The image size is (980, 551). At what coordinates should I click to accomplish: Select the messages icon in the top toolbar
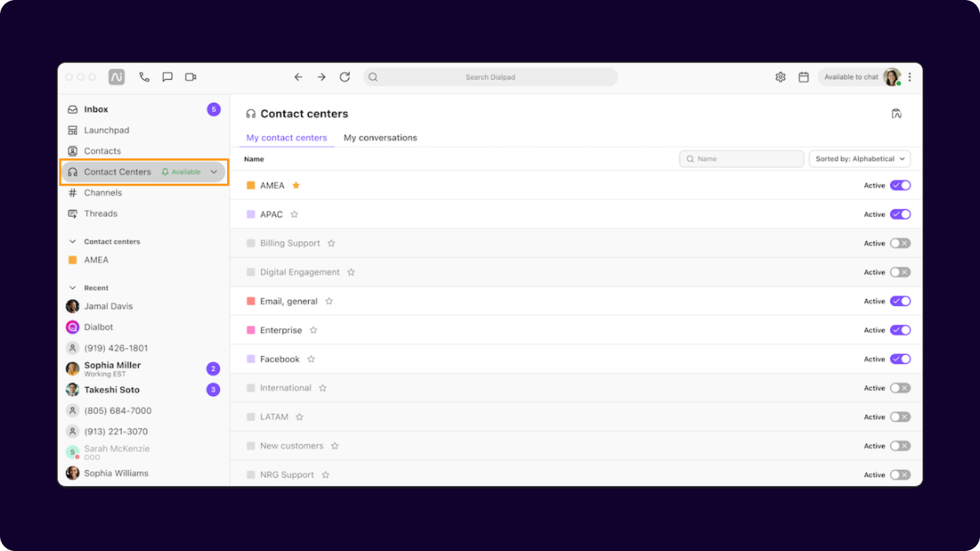[x=167, y=77]
